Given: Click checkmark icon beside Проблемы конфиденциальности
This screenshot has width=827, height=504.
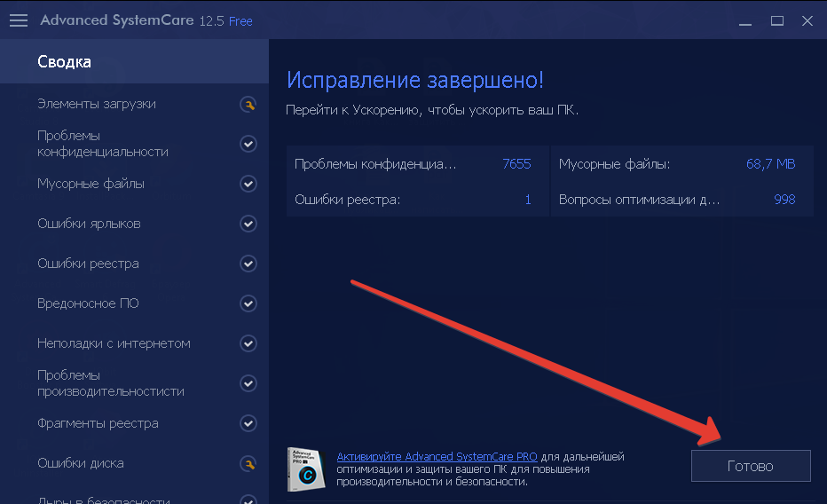Looking at the screenshot, I should coord(248,144).
